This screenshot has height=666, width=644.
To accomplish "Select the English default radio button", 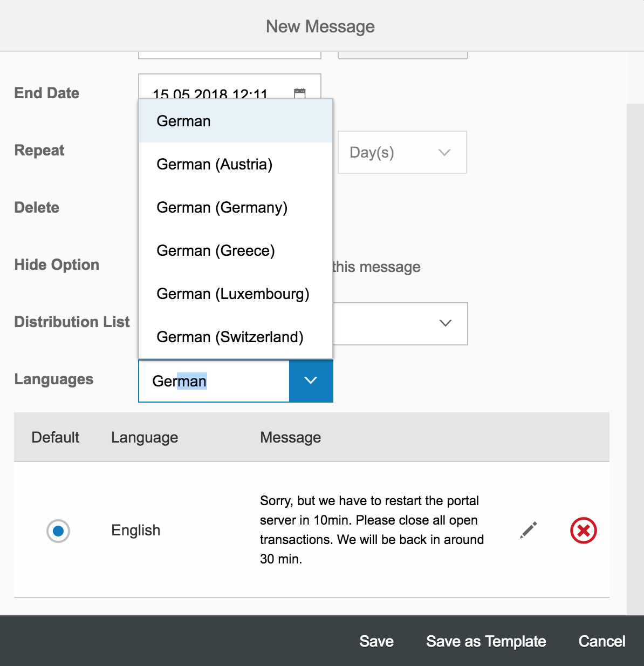I will tap(58, 531).
